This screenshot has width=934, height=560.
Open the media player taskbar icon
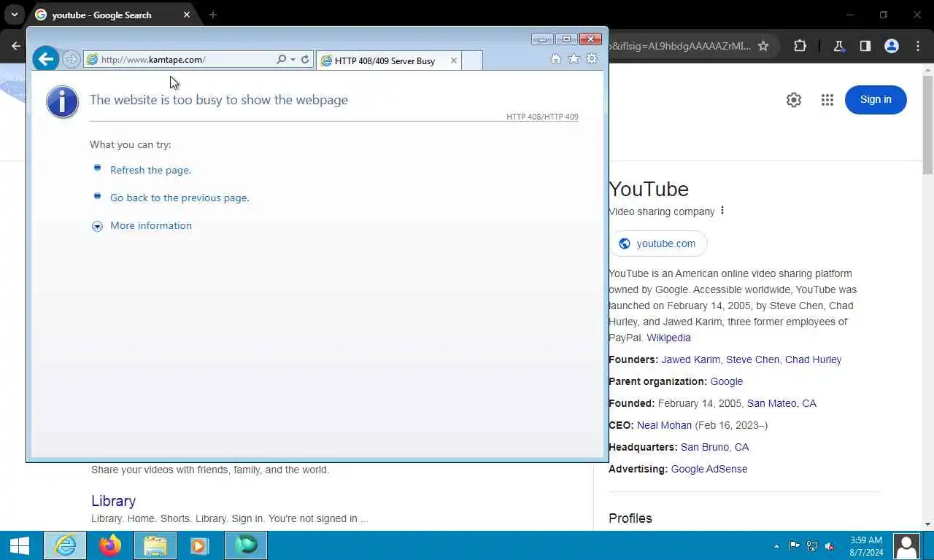click(199, 545)
